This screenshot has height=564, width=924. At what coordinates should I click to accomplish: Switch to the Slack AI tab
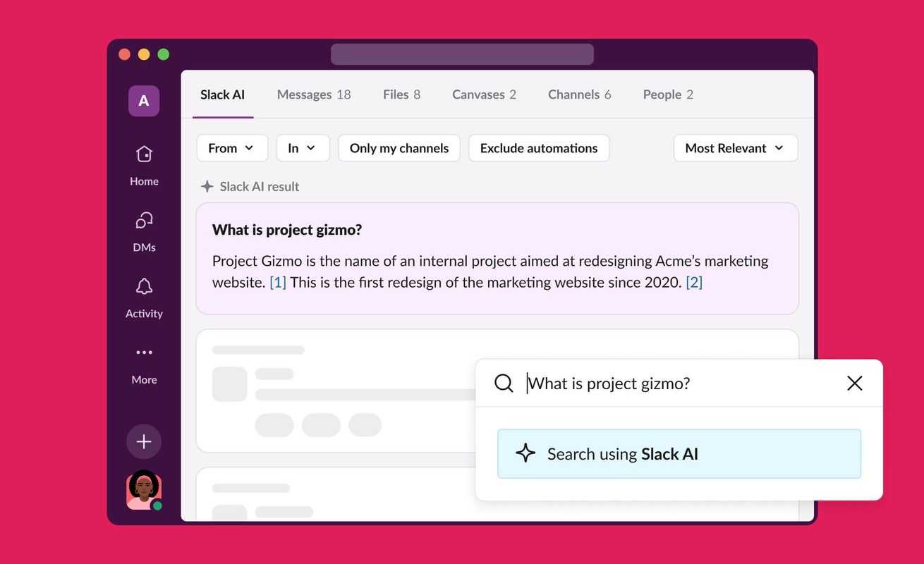[x=222, y=94]
